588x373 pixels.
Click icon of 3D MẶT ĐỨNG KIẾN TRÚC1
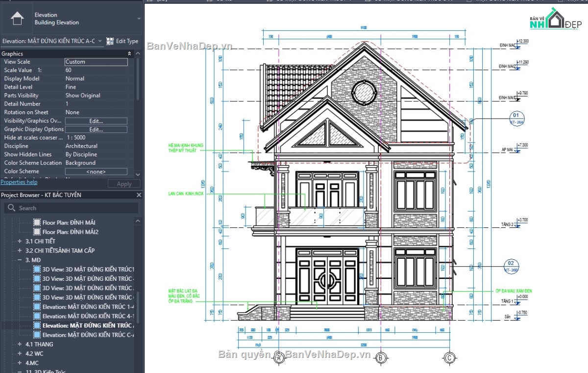click(37, 270)
